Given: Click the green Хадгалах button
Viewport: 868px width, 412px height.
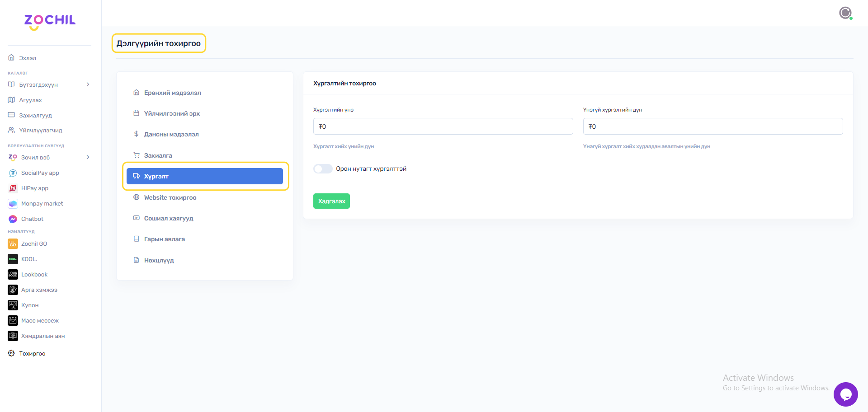Looking at the screenshot, I should coord(331,201).
